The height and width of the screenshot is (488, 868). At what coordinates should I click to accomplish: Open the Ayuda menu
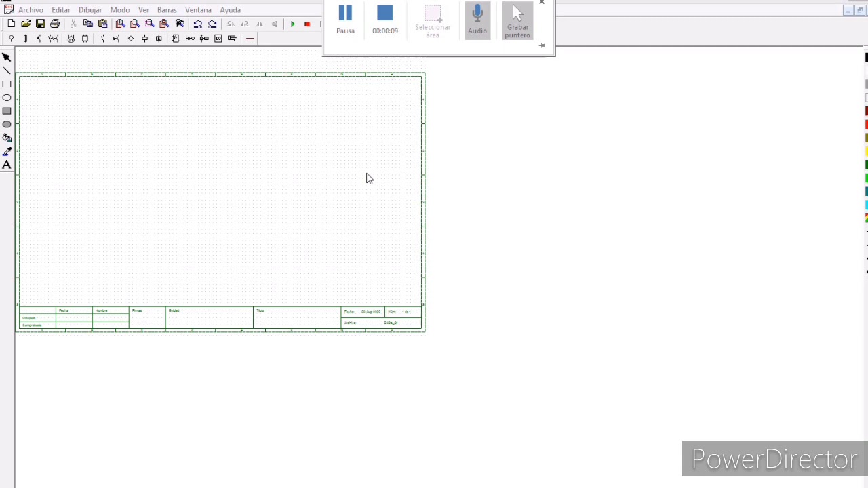[x=231, y=10]
